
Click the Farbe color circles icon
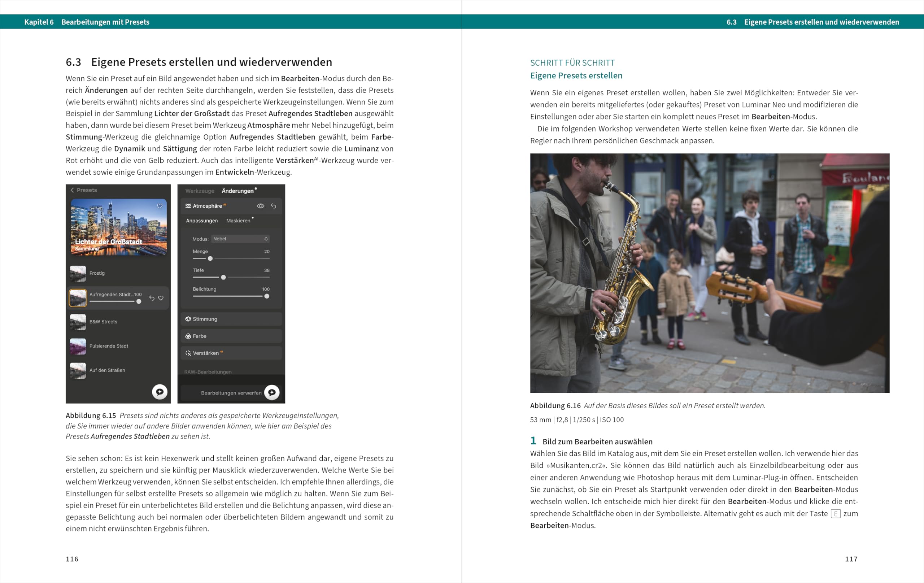pyautogui.click(x=188, y=336)
